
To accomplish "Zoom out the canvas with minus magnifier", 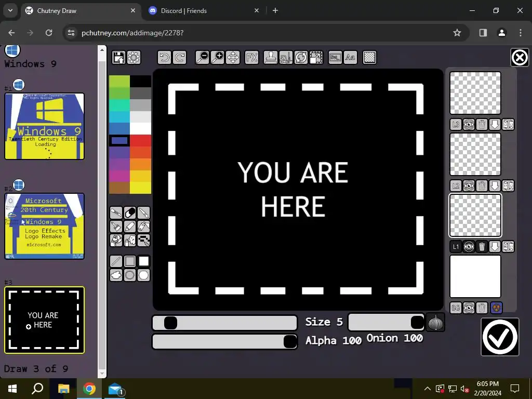I will click(x=202, y=57).
